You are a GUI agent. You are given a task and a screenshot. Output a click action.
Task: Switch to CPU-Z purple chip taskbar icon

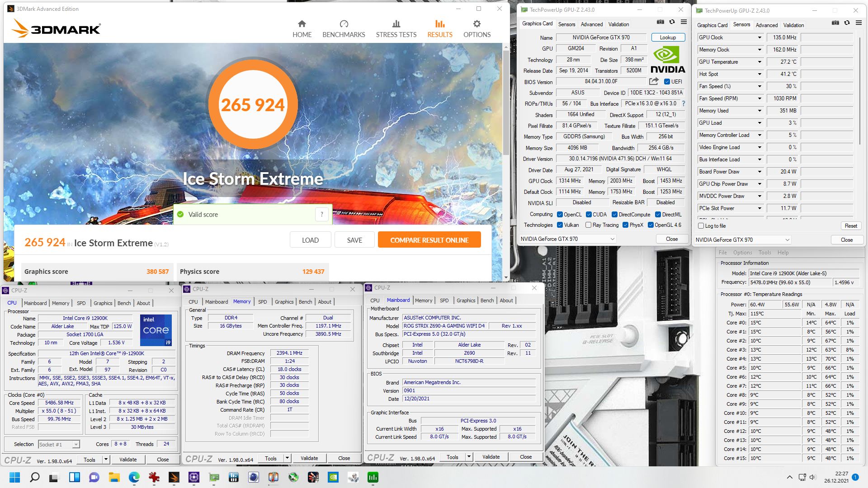coord(194,477)
